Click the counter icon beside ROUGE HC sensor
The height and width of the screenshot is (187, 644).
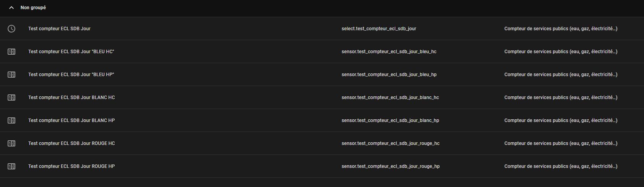pos(11,143)
